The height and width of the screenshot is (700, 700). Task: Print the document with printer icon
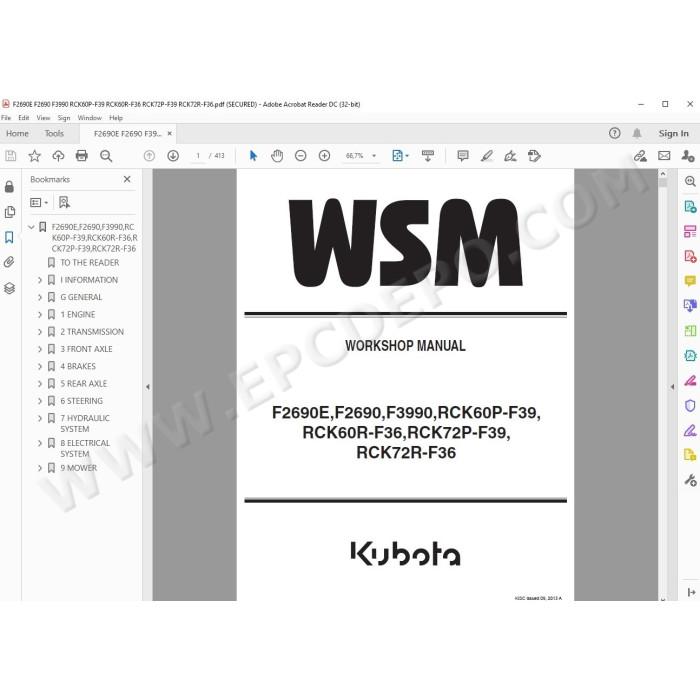tap(82, 156)
